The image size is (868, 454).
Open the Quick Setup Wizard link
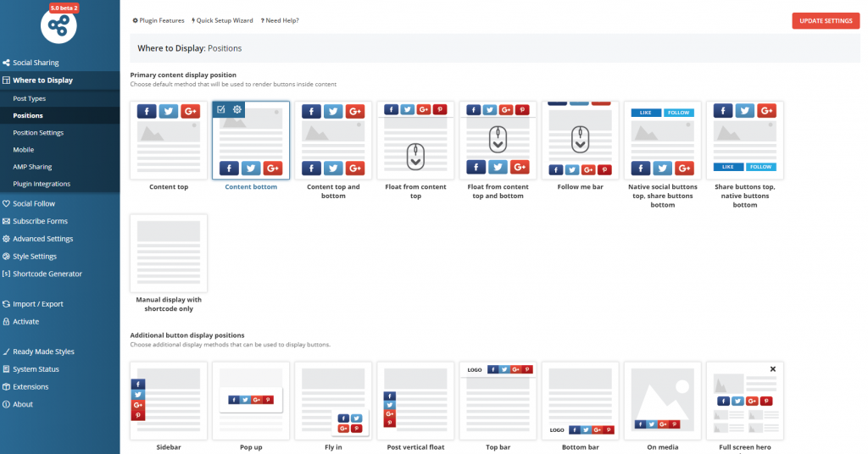[x=223, y=20]
